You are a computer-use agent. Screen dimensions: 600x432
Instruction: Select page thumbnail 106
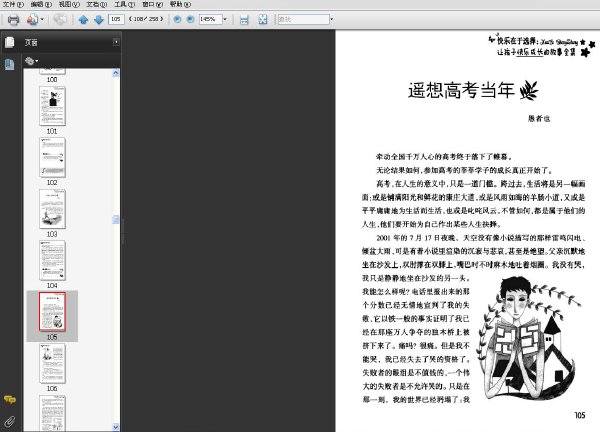click(52, 363)
